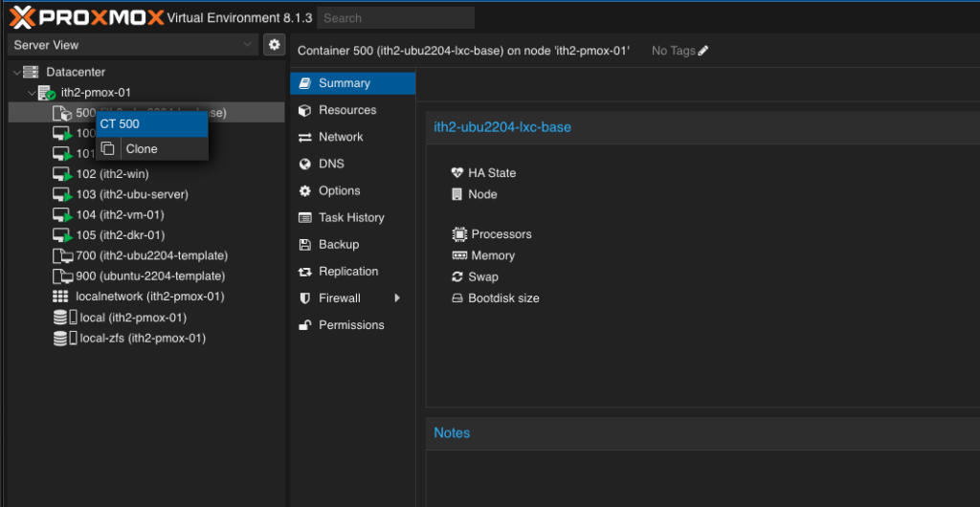Click the Swap refresh icon
This screenshot has height=507, width=980.
457,277
